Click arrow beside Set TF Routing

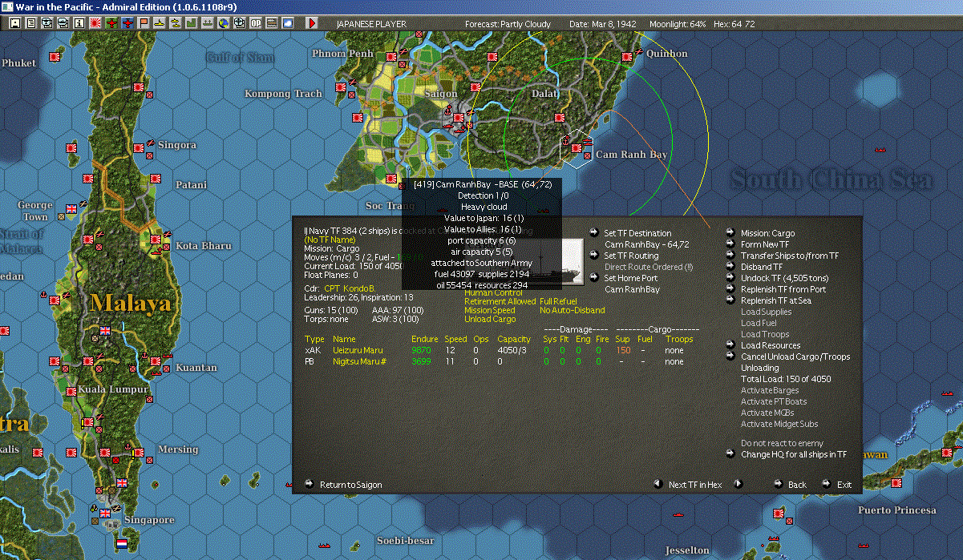point(593,256)
